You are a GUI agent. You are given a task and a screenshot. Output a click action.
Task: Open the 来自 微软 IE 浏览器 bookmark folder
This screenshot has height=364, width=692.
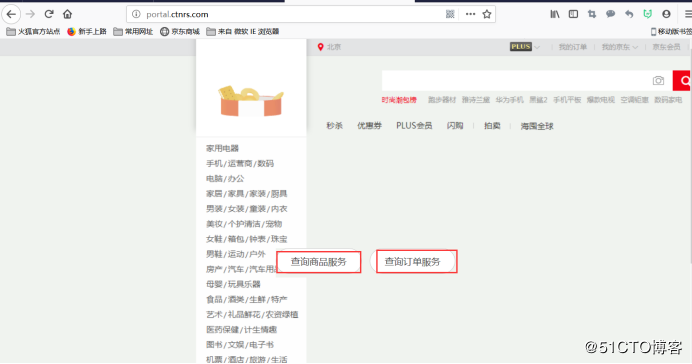point(243,31)
